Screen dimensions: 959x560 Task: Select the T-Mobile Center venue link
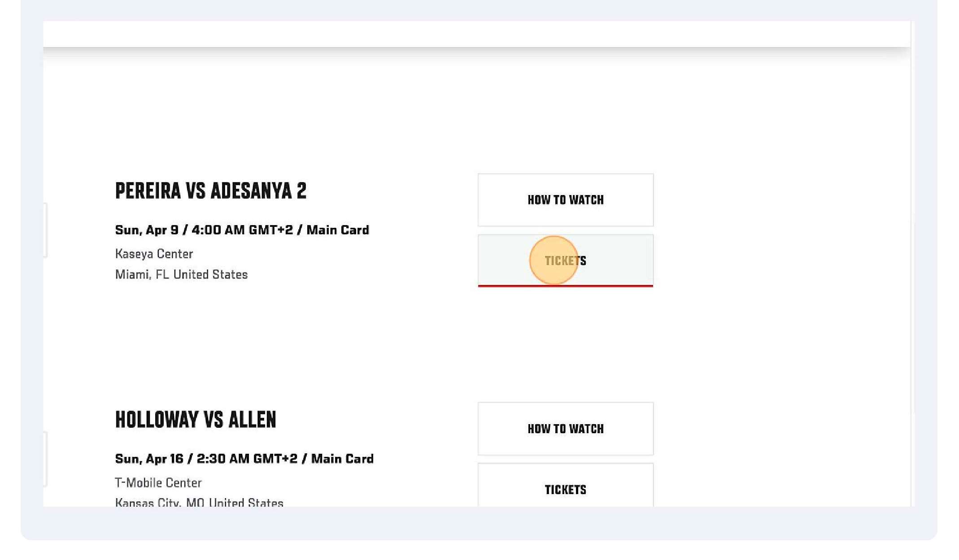[158, 482]
